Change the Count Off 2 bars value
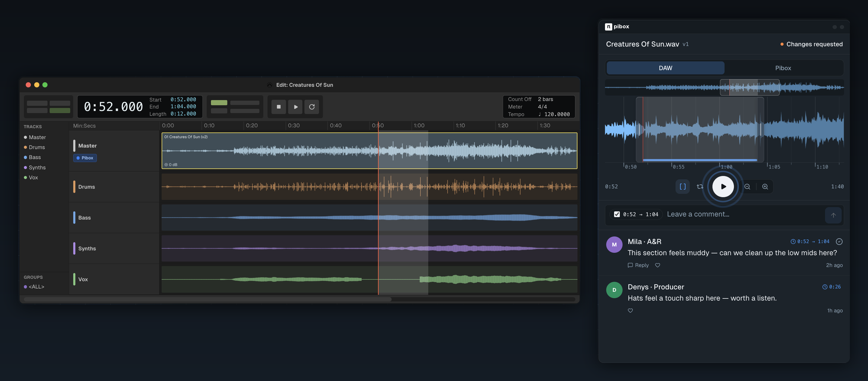The height and width of the screenshot is (381, 868). coord(546,99)
